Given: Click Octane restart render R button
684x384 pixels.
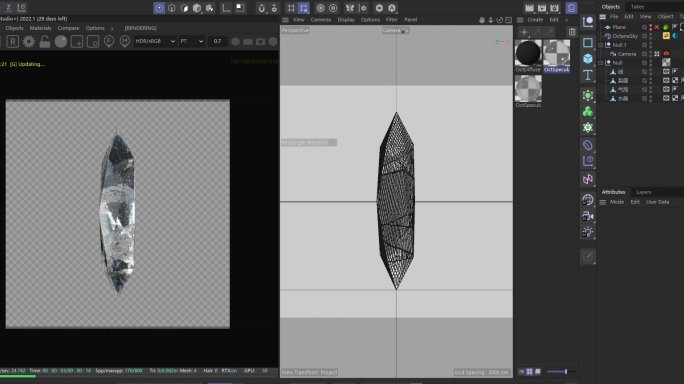Looking at the screenshot, I should click(13, 41).
